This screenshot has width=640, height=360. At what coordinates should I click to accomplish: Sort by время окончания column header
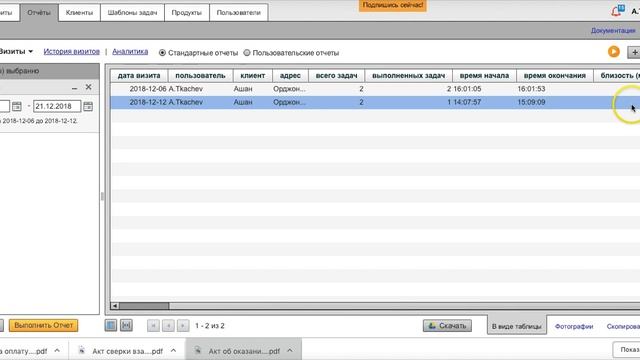[555, 76]
